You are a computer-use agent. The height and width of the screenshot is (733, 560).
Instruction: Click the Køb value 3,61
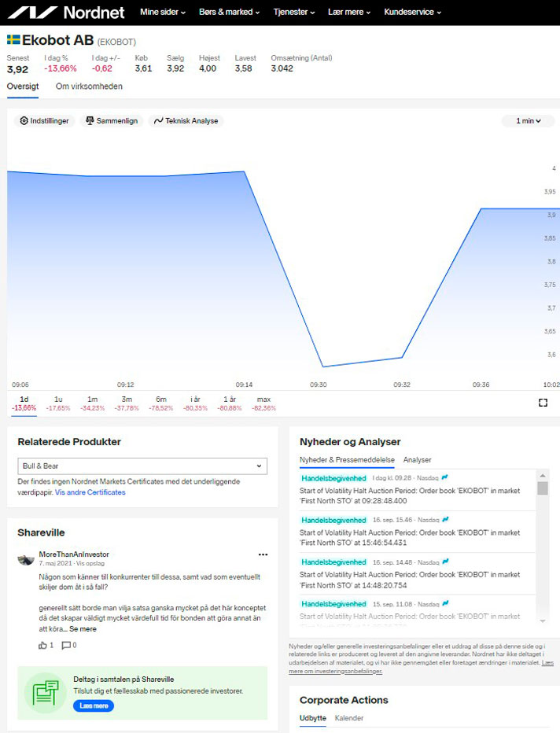143,68
